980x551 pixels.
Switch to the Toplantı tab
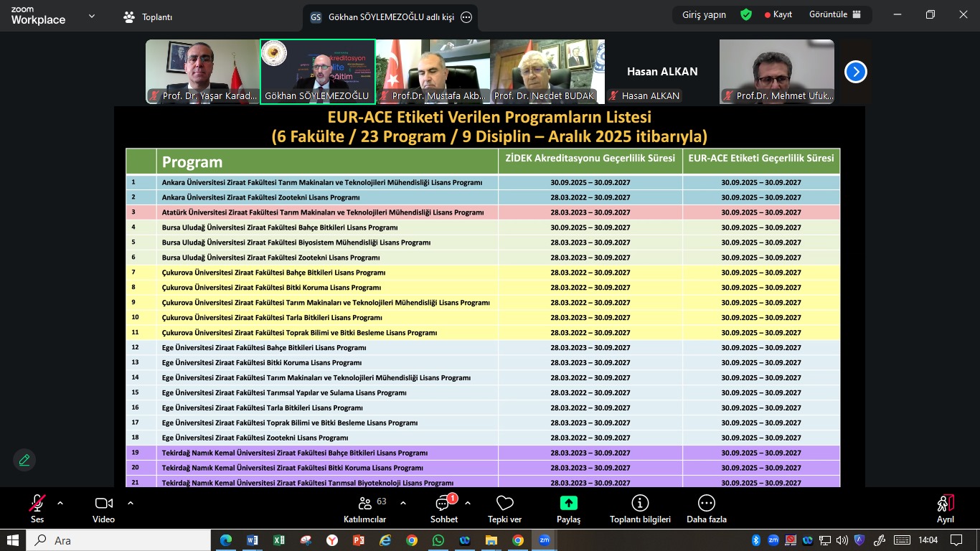pyautogui.click(x=149, y=17)
